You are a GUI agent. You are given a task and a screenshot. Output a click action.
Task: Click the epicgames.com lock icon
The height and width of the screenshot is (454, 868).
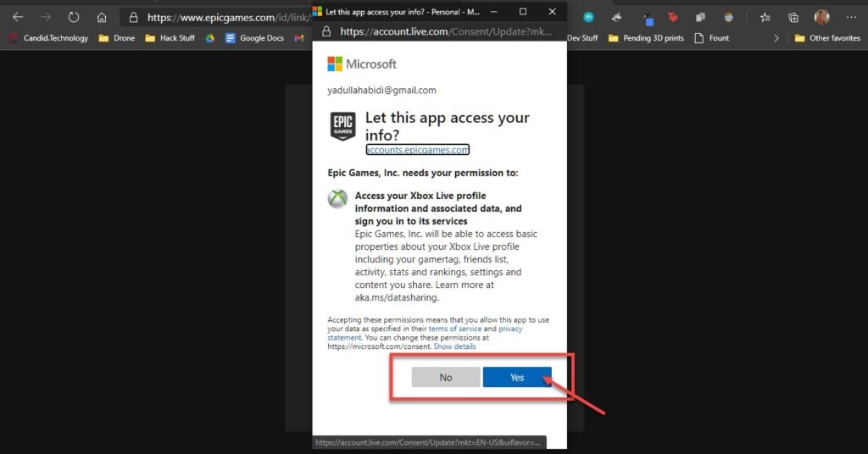[133, 17]
